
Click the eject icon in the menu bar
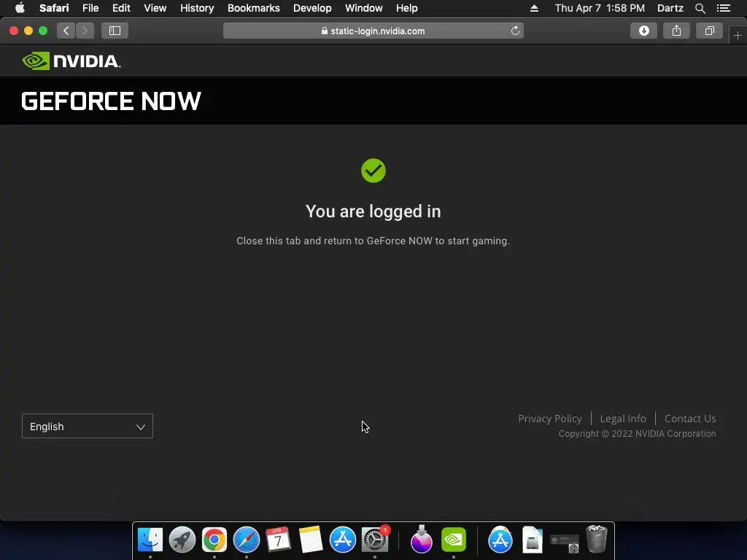tap(534, 8)
